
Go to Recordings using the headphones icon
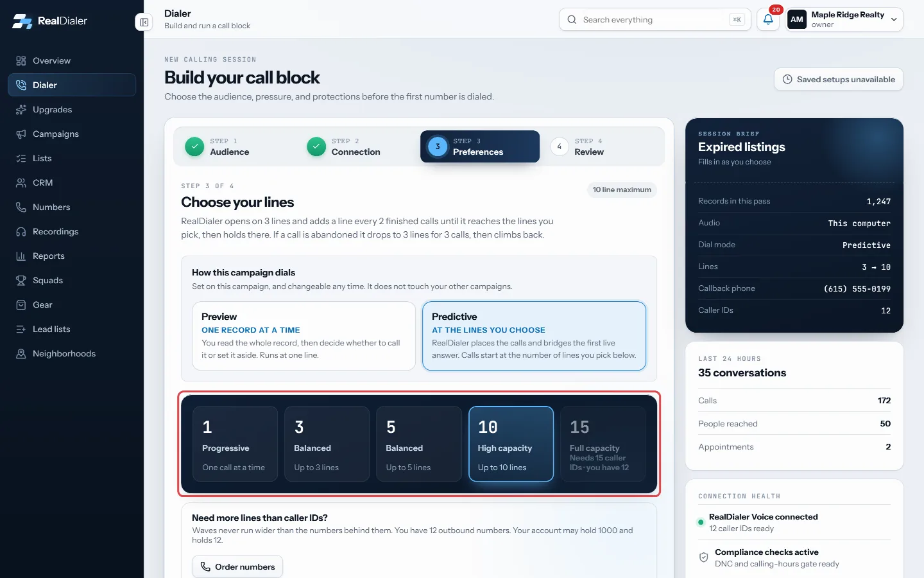(21, 231)
